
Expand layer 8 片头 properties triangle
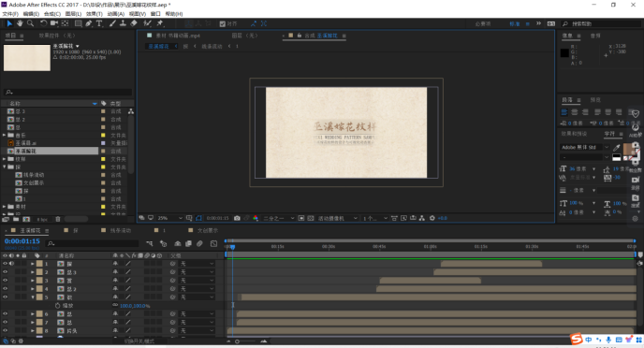33,330
